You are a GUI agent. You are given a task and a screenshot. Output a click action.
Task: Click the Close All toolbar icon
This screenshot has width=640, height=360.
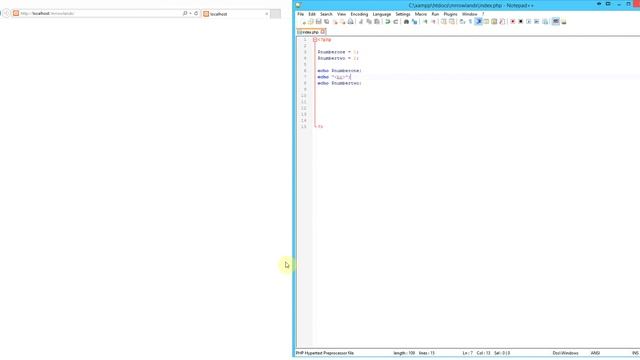(x=343, y=22)
